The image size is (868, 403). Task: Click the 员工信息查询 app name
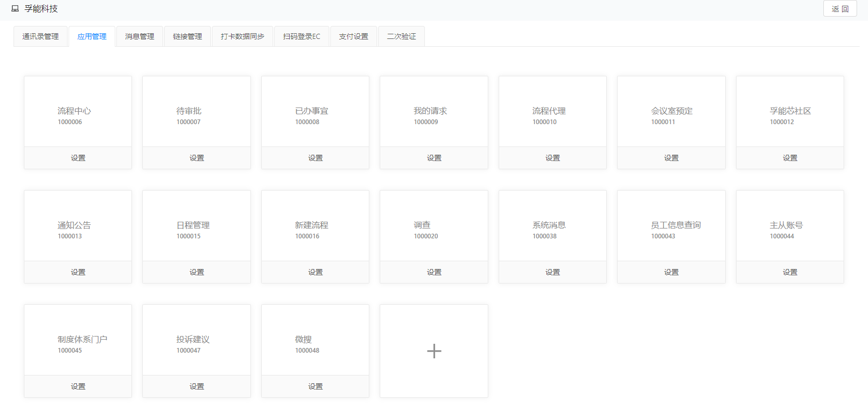[x=676, y=225]
